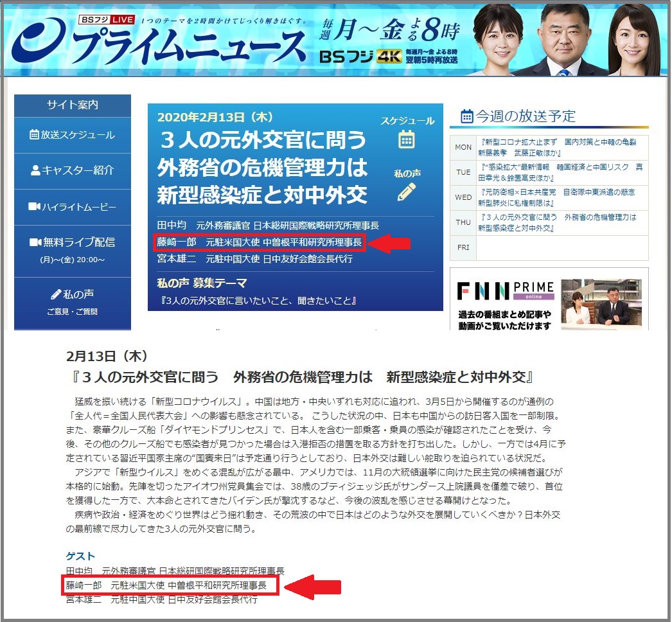Click article title 『3人の元外交官に問う…』
The image size is (672, 622).
pyautogui.click(x=302, y=377)
